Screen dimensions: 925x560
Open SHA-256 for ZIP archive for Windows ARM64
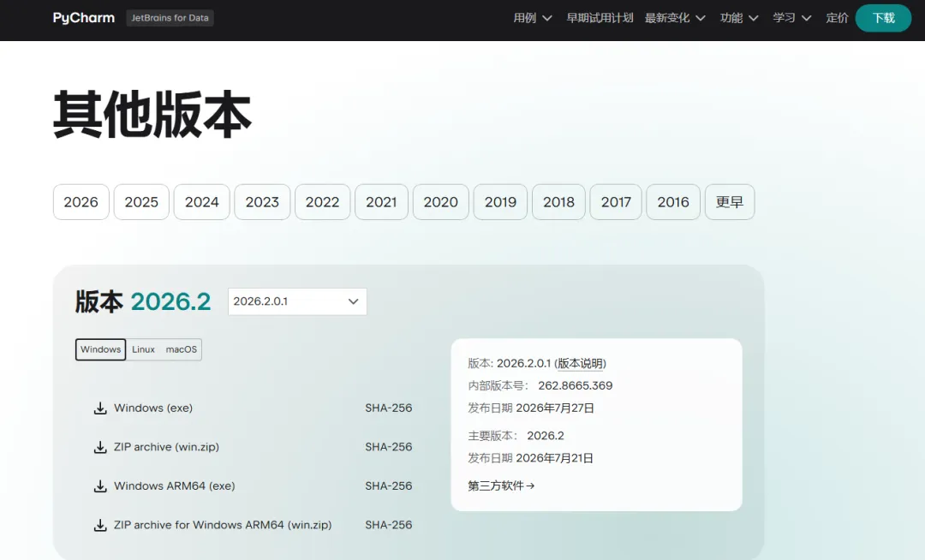pyautogui.click(x=389, y=525)
